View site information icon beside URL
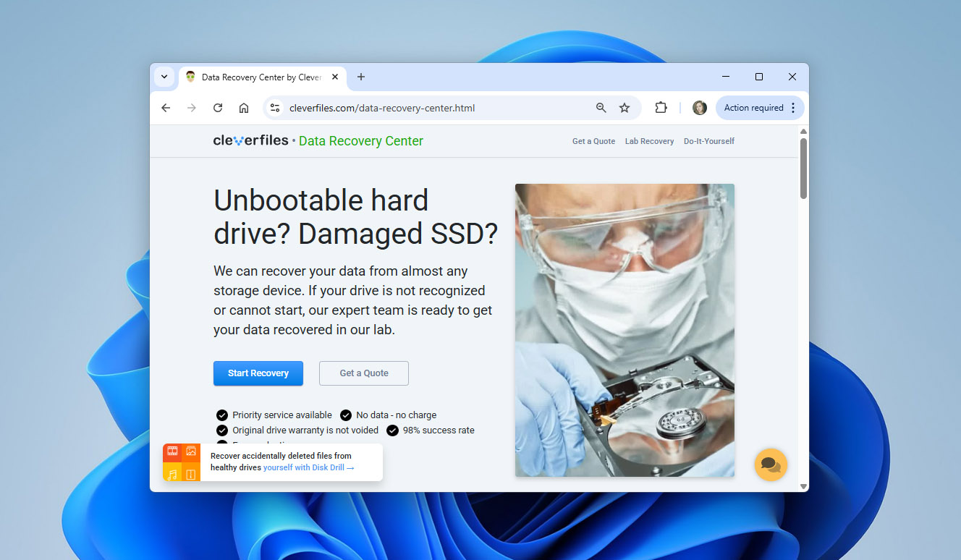The width and height of the screenshot is (961, 560). click(274, 108)
